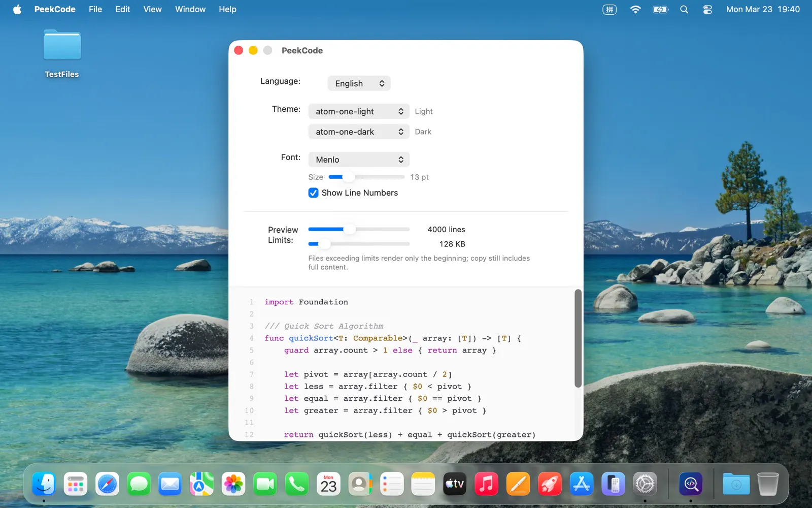812x508 pixels.
Task: Click the "13 pt" font size value
Action: click(419, 177)
